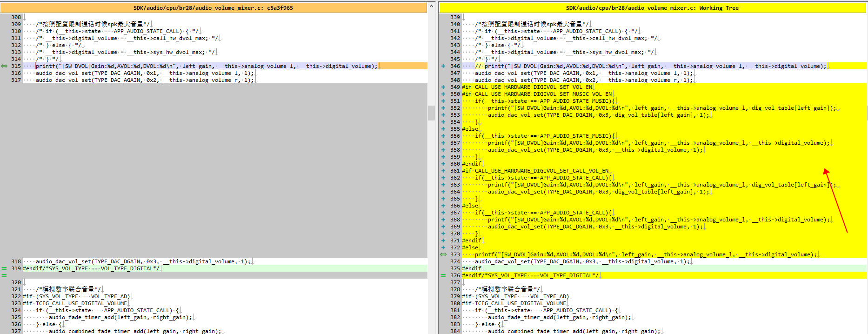Click the commented-out printf on line 346
Viewport: 868px width, 334px height.
point(650,66)
